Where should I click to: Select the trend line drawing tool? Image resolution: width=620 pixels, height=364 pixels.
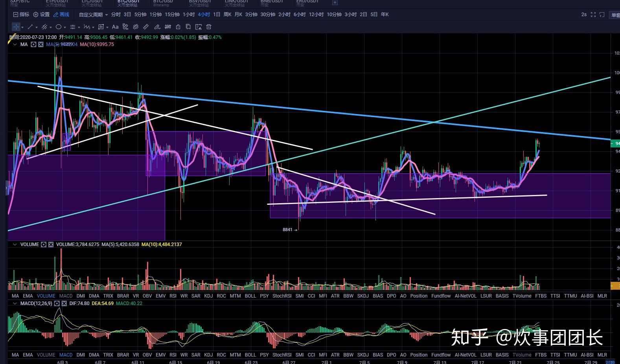coord(30,27)
